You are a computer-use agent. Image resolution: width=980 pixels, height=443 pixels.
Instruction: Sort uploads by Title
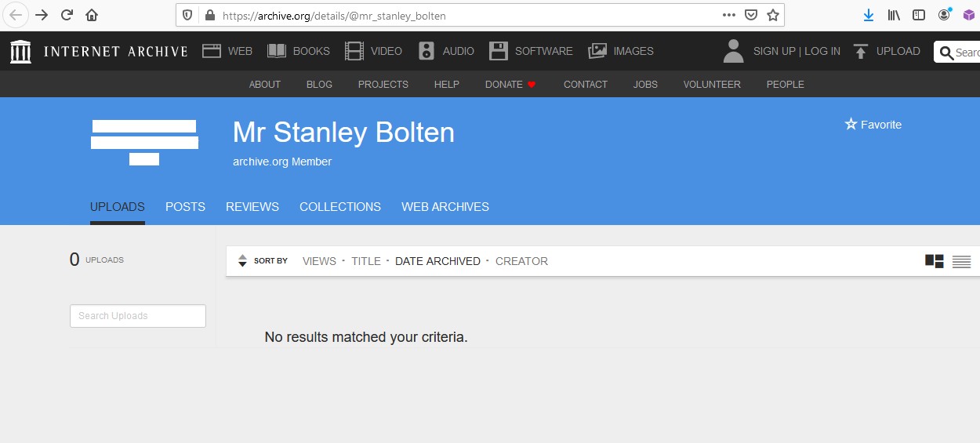tap(366, 261)
